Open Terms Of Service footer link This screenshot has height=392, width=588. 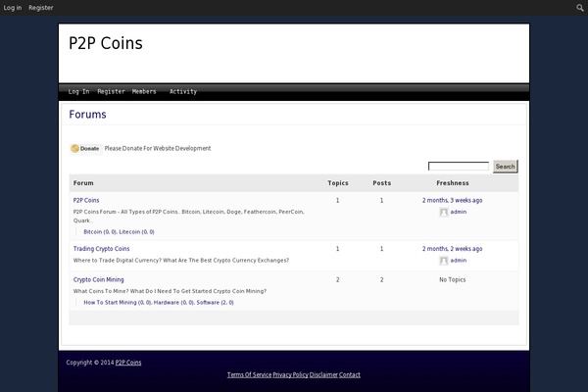(x=249, y=374)
